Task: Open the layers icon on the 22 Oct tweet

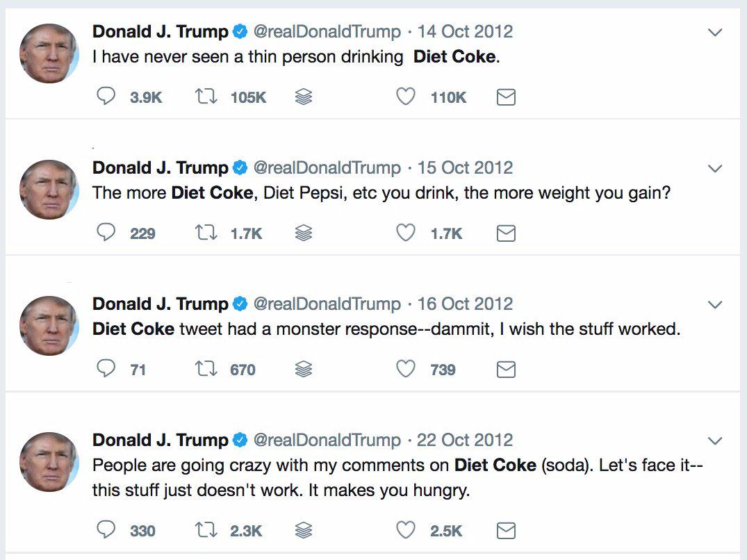Action: (303, 532)
